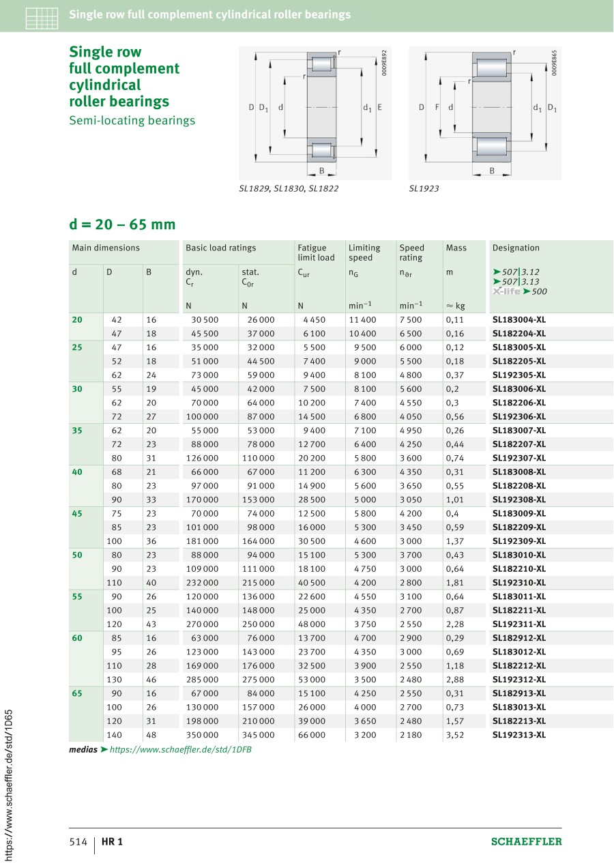614x868 pixels.
Task: Click the SCHAEFFLER logo in footer
Action: click(527, 841)
